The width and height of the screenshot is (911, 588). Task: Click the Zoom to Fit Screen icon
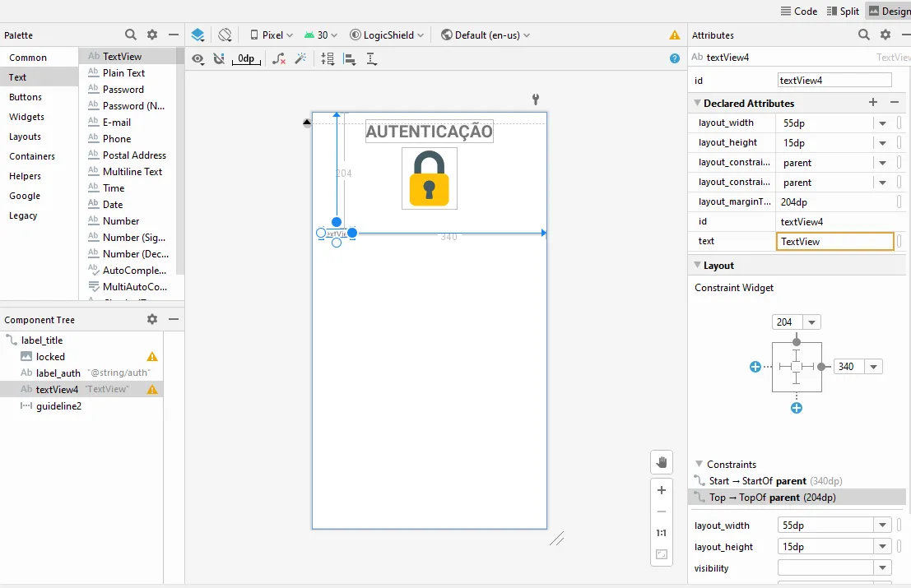click(x=661, y=554)
